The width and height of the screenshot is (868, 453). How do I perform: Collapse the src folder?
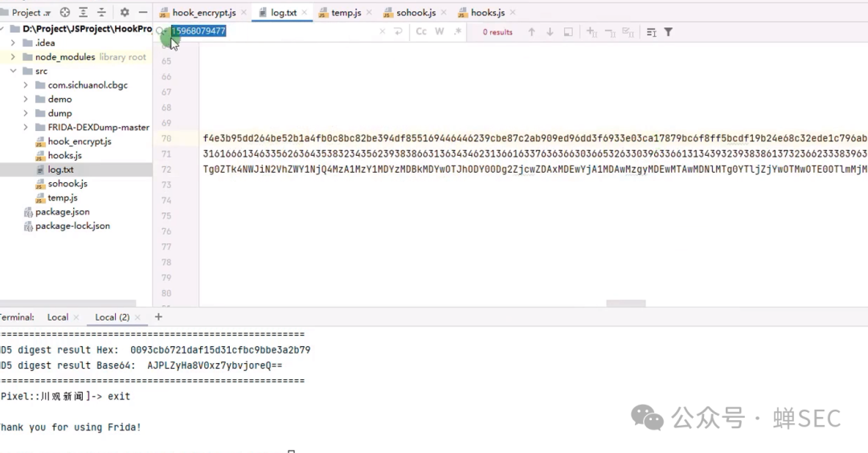coord(13,71)
